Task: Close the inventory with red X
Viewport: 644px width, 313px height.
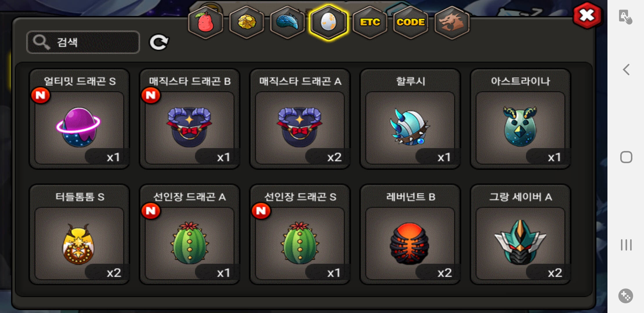Action: click(x=587, y=16)
